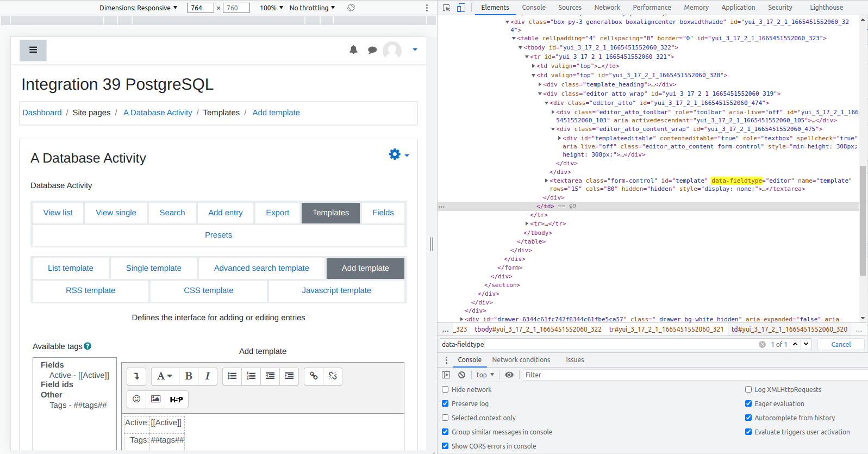Image resolution: width=868 pixels, height=454 pixels.
Task: Toggle italic formatting in editor
Action: [x=208, y=376]
